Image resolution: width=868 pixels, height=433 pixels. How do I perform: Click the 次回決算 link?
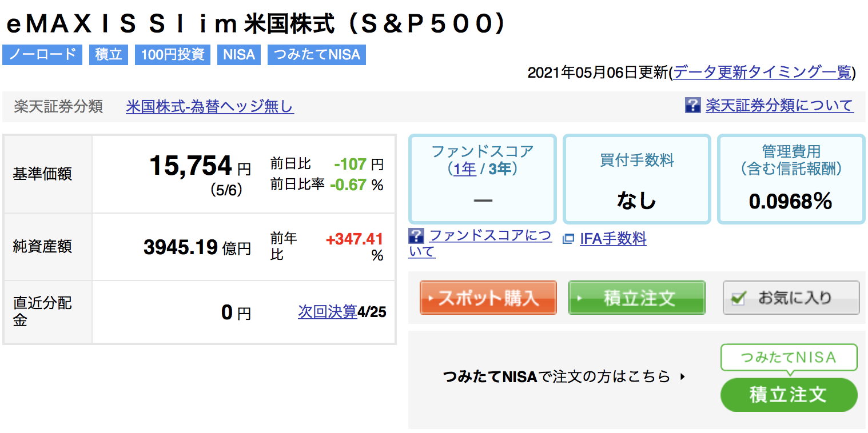(x=327, y=312)
